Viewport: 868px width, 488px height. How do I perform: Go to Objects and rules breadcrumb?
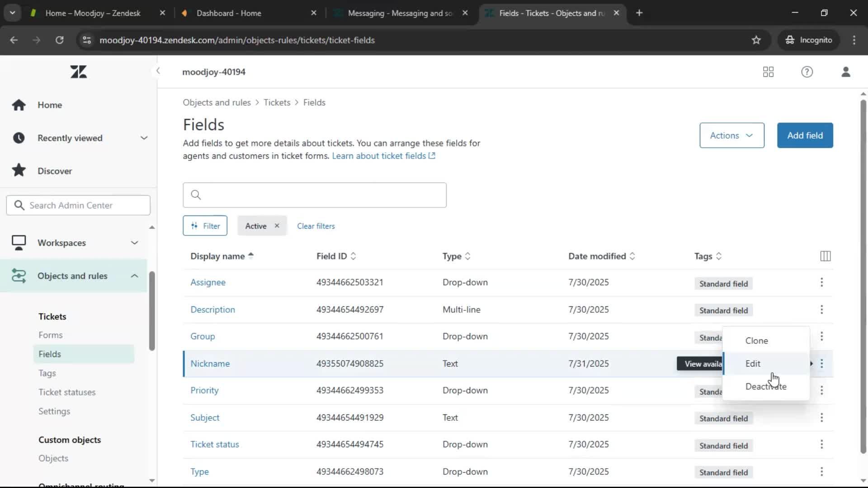(x=217, y=103)
